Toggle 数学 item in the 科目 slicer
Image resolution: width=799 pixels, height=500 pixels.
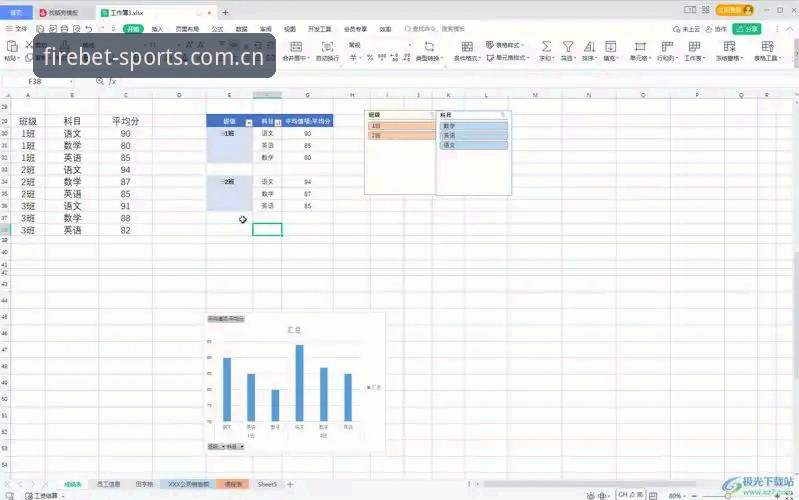pyautogui.click(x=473, y=125)
